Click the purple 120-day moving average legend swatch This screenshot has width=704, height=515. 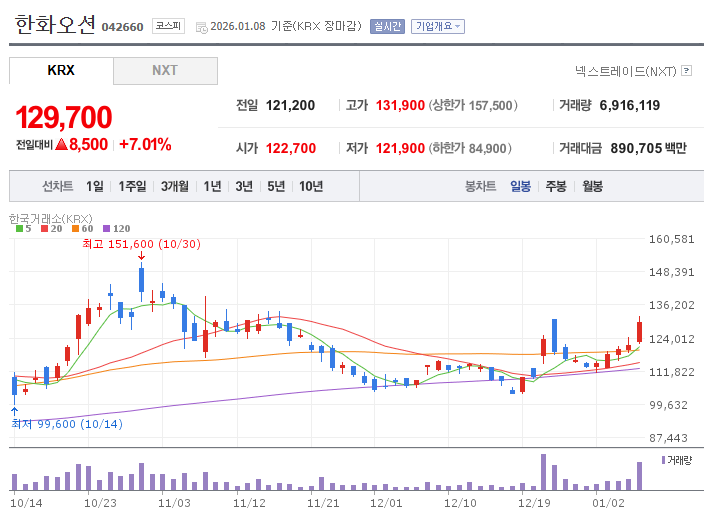click(106, 229)
